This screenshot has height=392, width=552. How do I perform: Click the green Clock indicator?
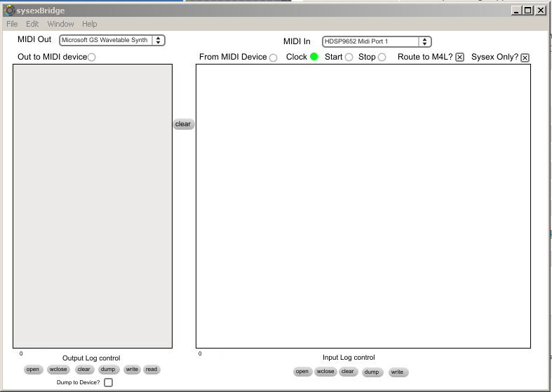[x=314, y=57]
